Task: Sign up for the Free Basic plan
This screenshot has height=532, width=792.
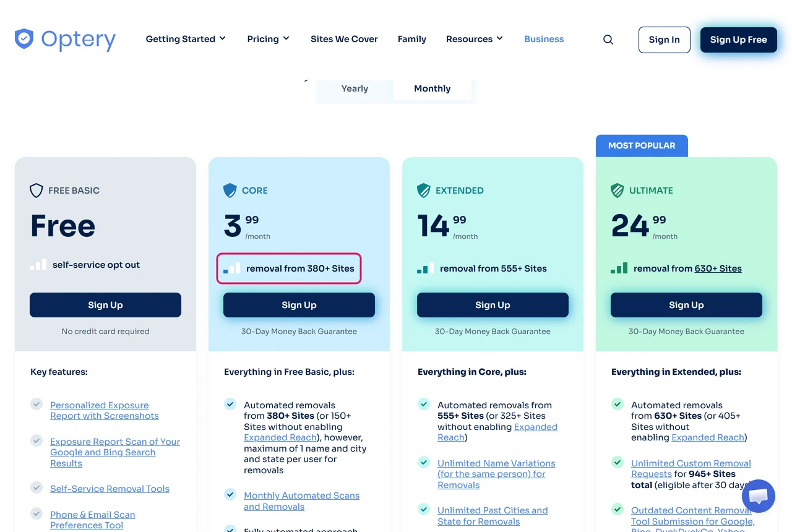Action: pyautogui.click(x=105, y=305)
